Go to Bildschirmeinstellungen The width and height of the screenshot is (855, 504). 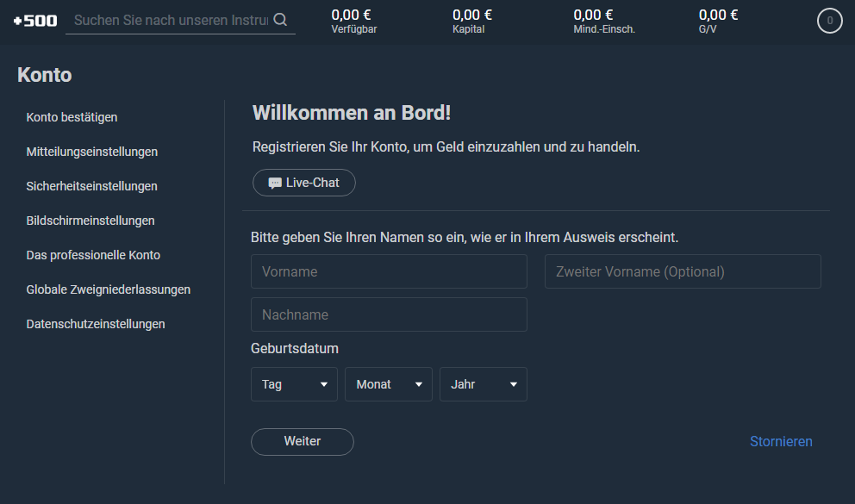(90, 221)
